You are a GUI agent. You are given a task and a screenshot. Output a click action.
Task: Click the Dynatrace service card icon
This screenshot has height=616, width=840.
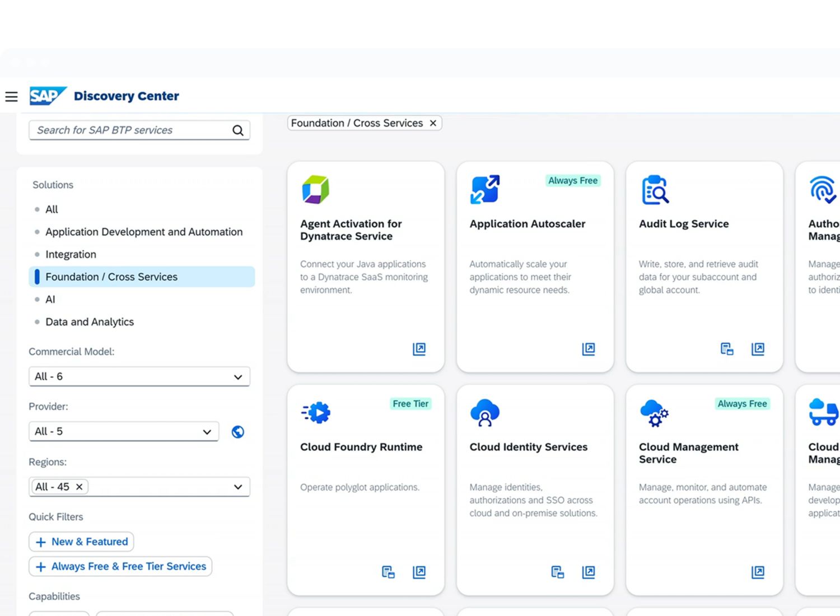point(316,189)
